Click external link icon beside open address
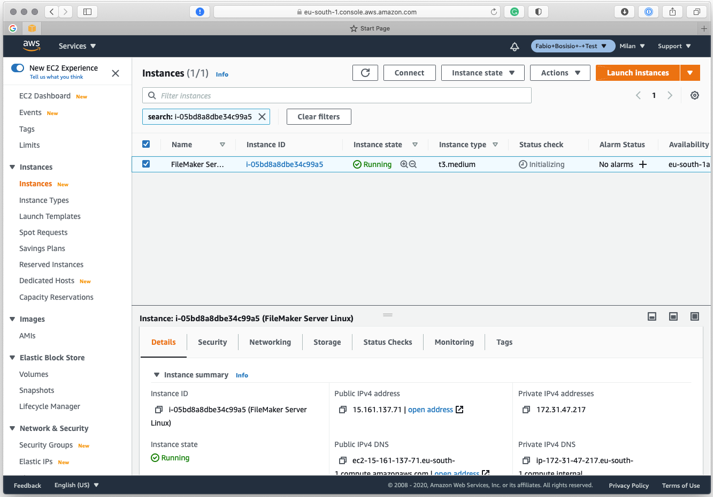713x497 pixels. pos(460,410)
